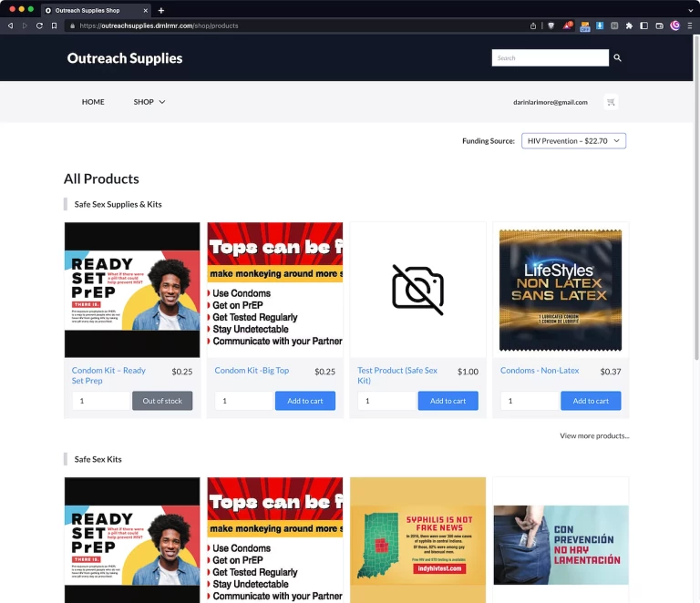
Task: Click the View more products link
Action: [594, 436]
